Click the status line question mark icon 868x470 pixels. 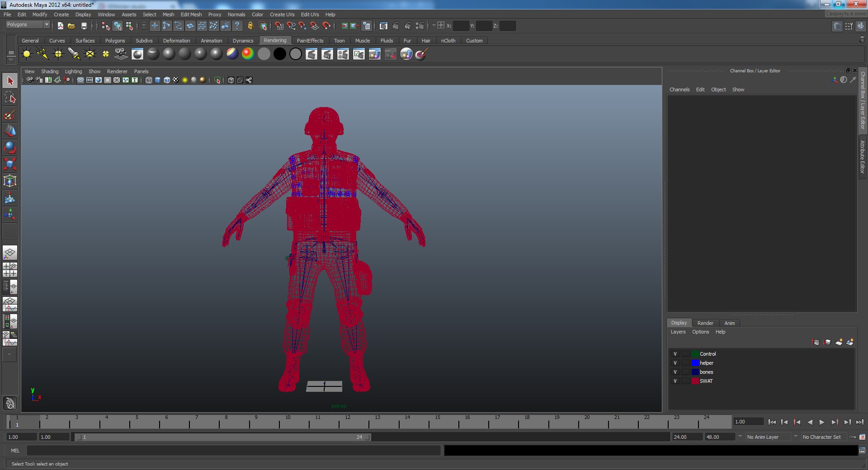(x=237, y=26)
